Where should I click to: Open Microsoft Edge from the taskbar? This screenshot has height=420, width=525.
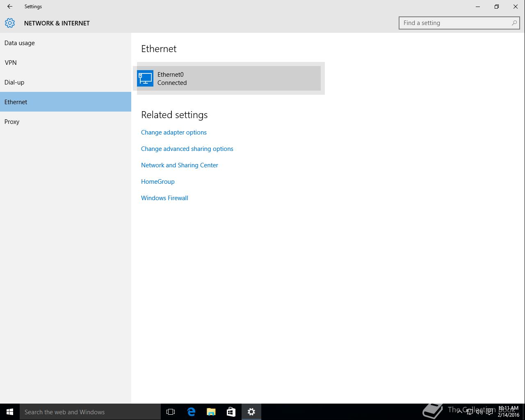(x=191, y=412)
